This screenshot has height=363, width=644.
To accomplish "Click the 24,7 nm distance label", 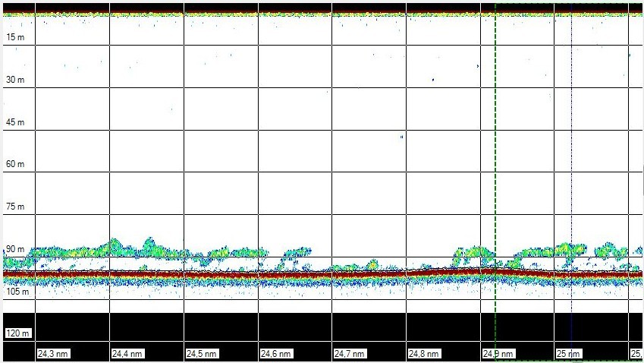I will (350, 354).
